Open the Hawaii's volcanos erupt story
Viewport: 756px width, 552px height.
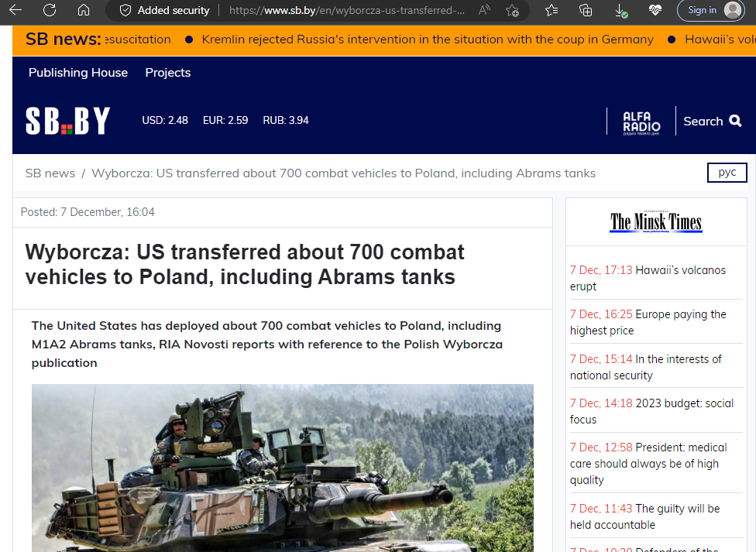(x=648, y=278)
